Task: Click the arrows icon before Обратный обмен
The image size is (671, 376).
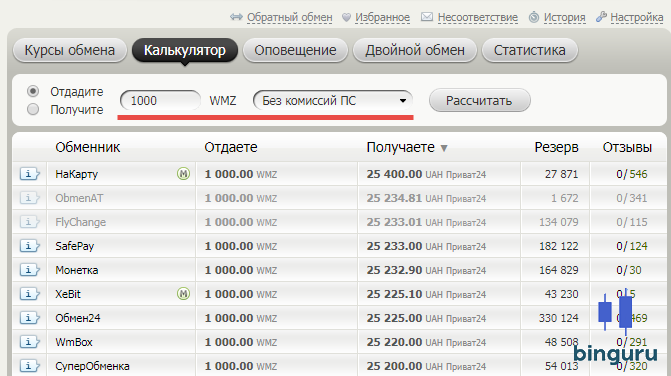Action: tap(236, 17)
